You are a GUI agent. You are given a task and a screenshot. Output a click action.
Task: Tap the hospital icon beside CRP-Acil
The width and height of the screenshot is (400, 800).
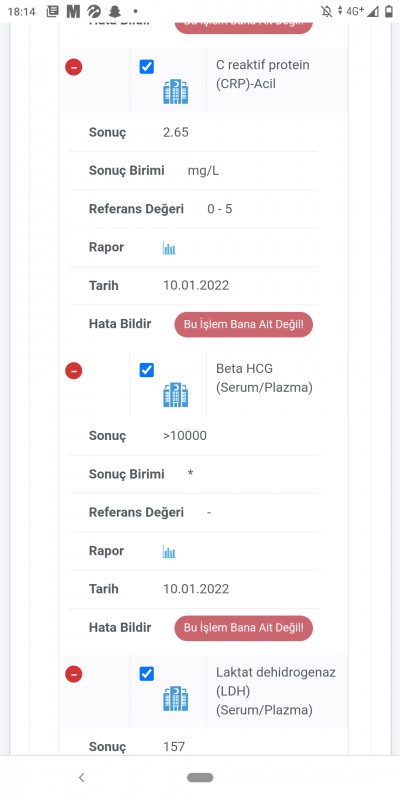[176, 92]
